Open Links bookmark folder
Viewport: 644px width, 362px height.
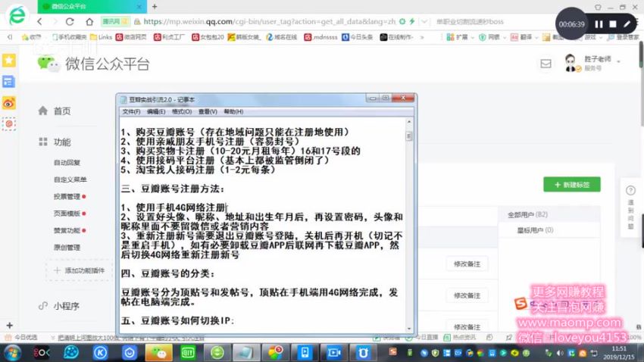101,37
